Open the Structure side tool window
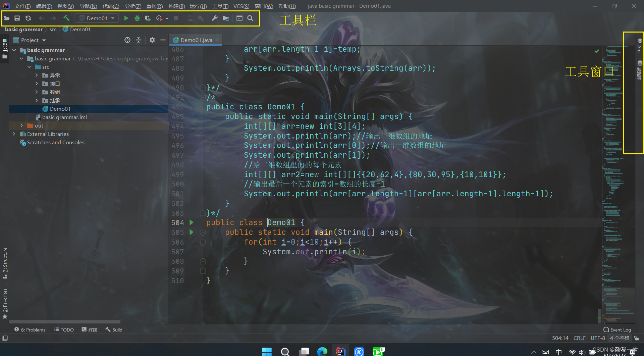Screen dimensions: 644x356 [x=5, y=263]
